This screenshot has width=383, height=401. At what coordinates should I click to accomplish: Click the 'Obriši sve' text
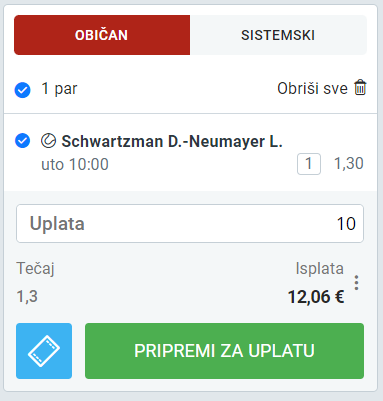pyautogui.click(x=312, y=89)
